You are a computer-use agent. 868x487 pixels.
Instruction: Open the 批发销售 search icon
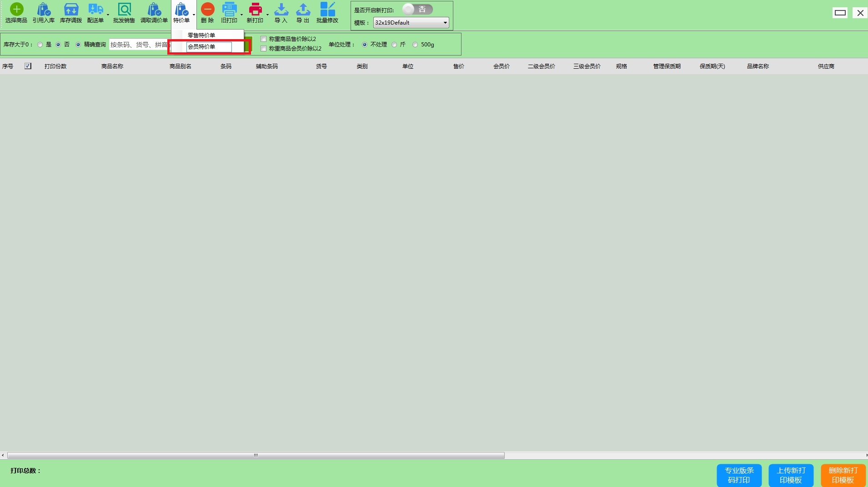pyautogui.click(x=124, y=10)
